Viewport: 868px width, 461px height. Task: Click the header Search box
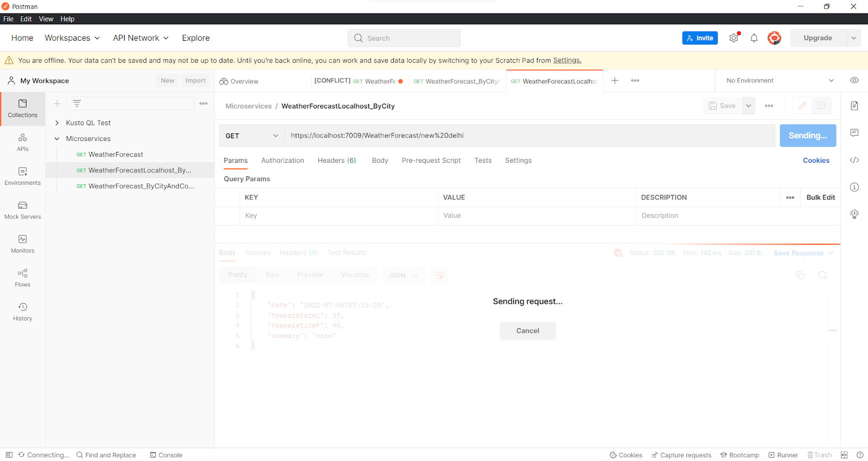coord(404,38)
